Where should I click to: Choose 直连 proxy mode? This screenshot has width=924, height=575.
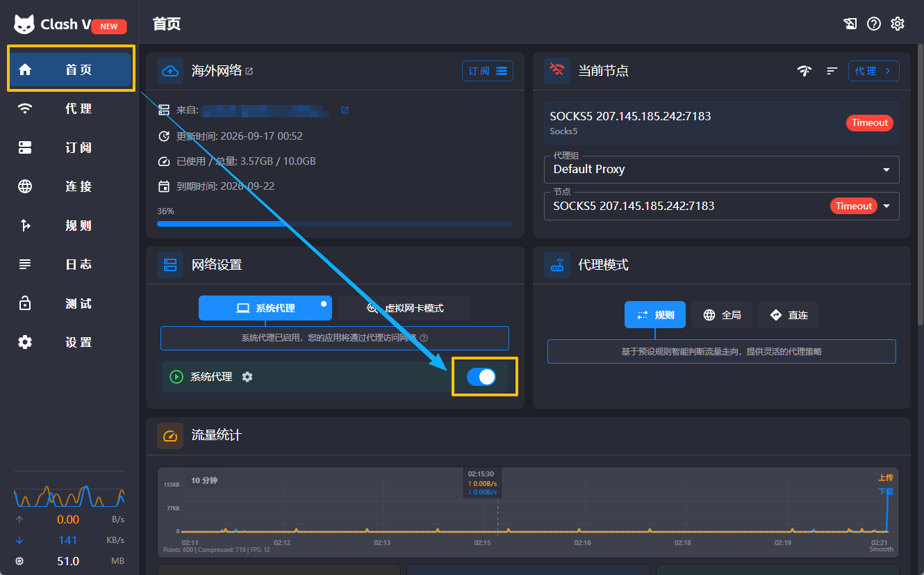pyautogui.click(x=789, y=315)
